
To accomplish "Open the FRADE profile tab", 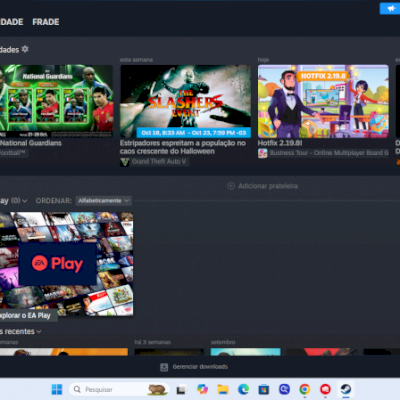I will pyautogui.click(x=46, y=22).
